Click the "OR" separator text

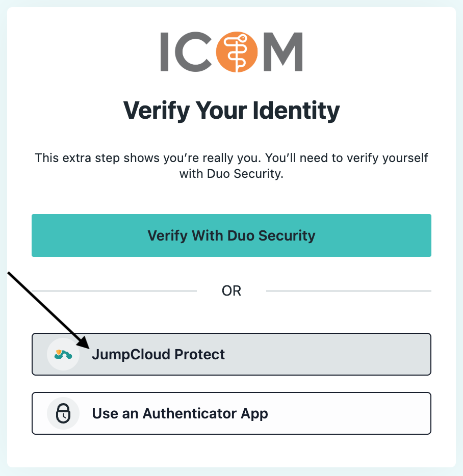pyautogui.click(x=231, y=291)
